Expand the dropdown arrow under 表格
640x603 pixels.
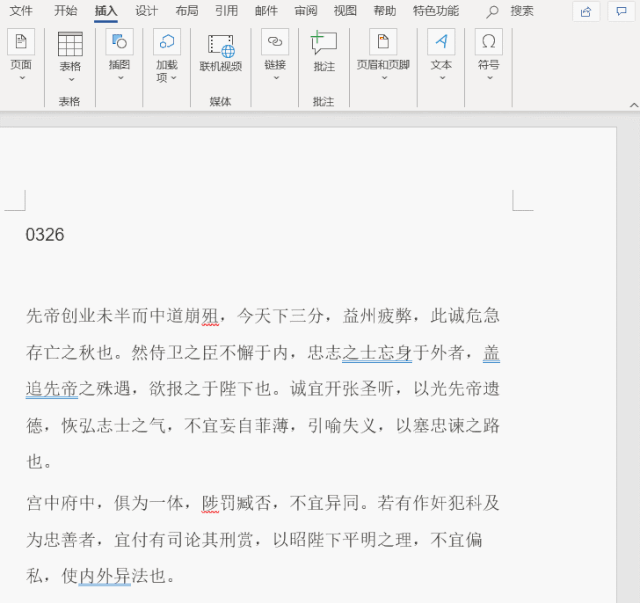click(70, 79)
